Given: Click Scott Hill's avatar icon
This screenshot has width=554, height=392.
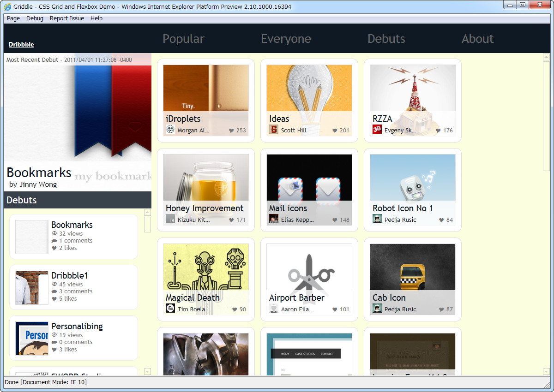Looking at the screenshot, I should click(x=274, y=130).
